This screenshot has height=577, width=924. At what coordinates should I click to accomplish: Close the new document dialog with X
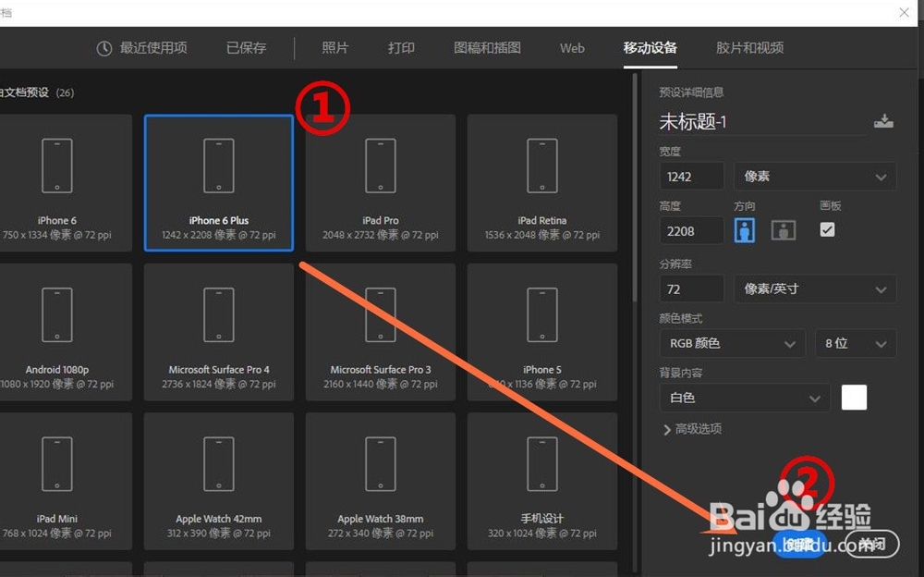904,12
